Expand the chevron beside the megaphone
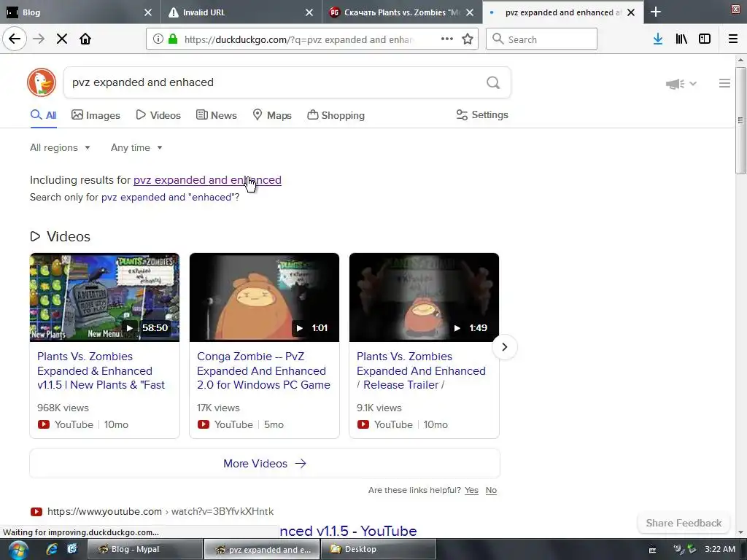Screen dimensions: 747x560 coord(693,83)
